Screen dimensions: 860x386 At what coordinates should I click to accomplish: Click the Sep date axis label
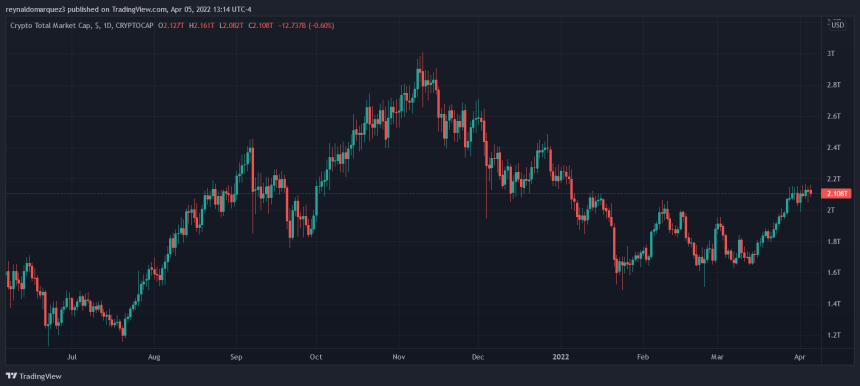click(236, 357)
